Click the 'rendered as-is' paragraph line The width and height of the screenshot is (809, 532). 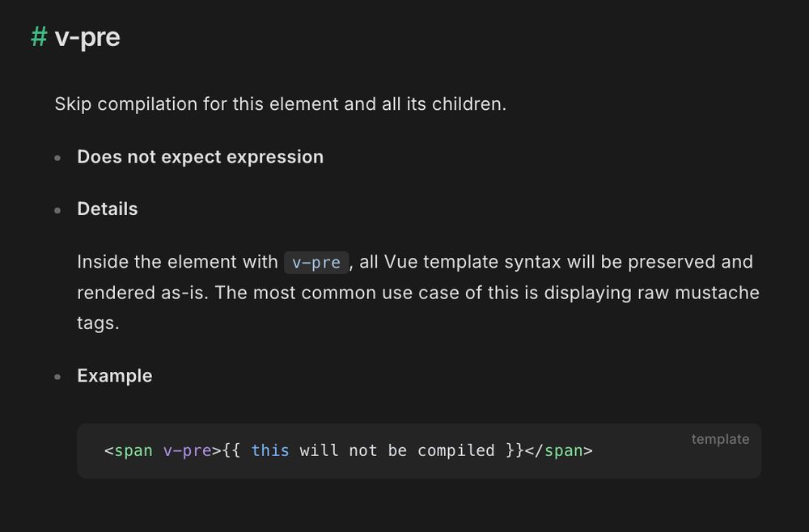coord(418,293)
